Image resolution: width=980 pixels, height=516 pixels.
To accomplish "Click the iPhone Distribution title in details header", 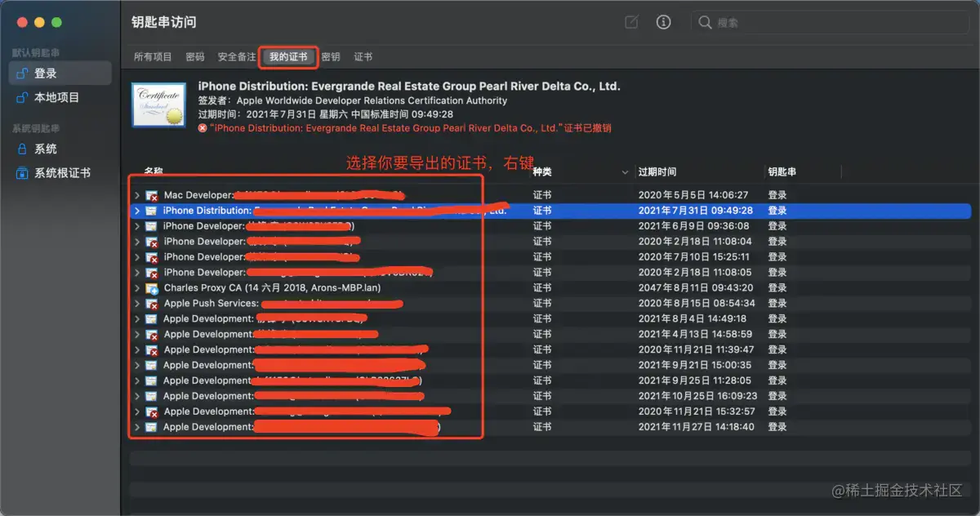I will point(409,87).
